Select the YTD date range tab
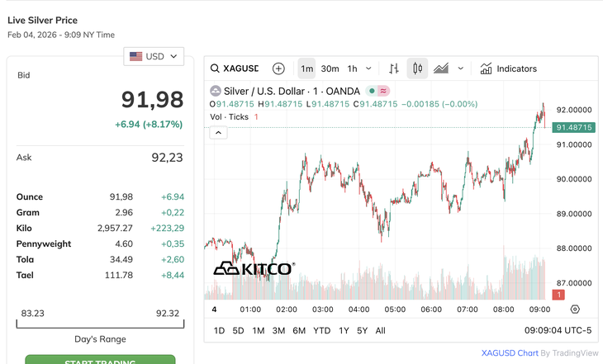Image resolution: width=603 pixels, height=364 pixels. click(x=322, y=330)
